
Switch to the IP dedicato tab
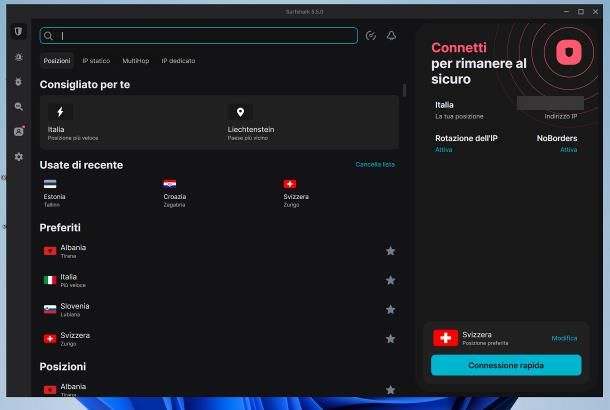click(179, 61)
